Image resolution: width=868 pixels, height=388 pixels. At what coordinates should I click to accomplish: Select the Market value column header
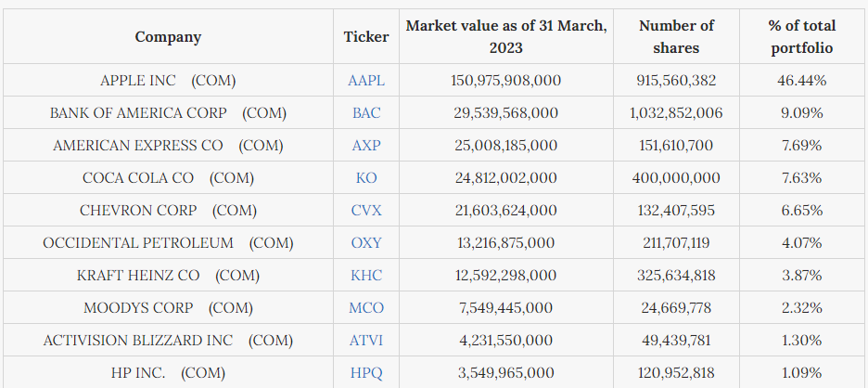[x=506, y=37]
